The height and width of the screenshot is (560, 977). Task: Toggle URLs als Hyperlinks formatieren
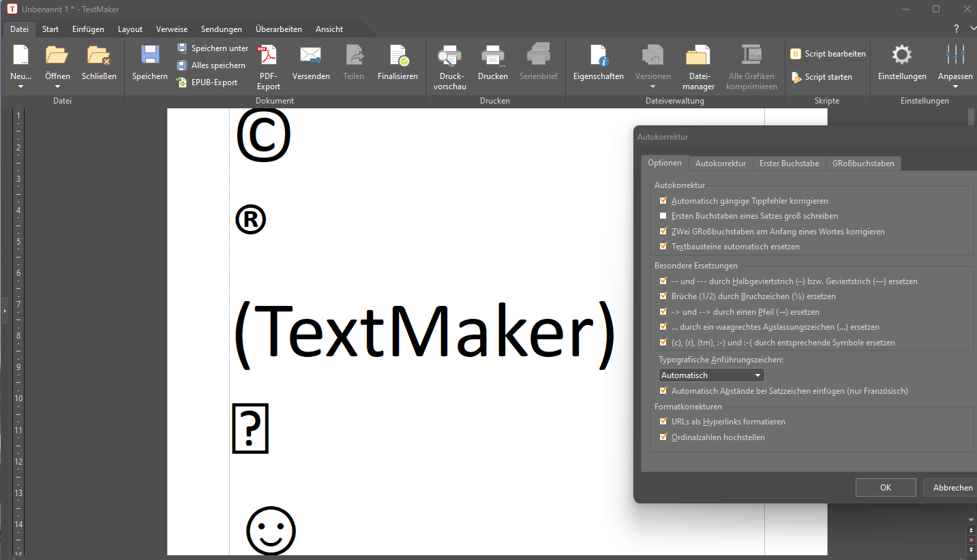[663, 422]
